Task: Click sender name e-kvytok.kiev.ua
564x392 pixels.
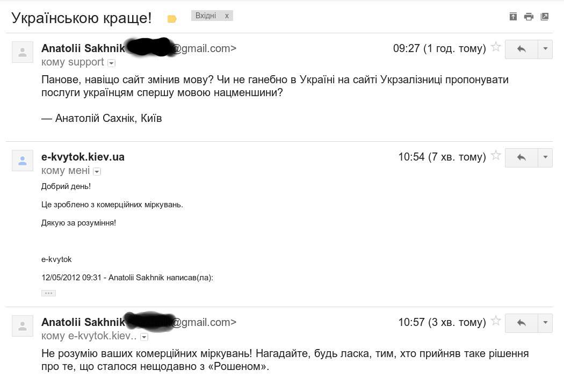Action: pyautogui.click(x=83, y=157)
